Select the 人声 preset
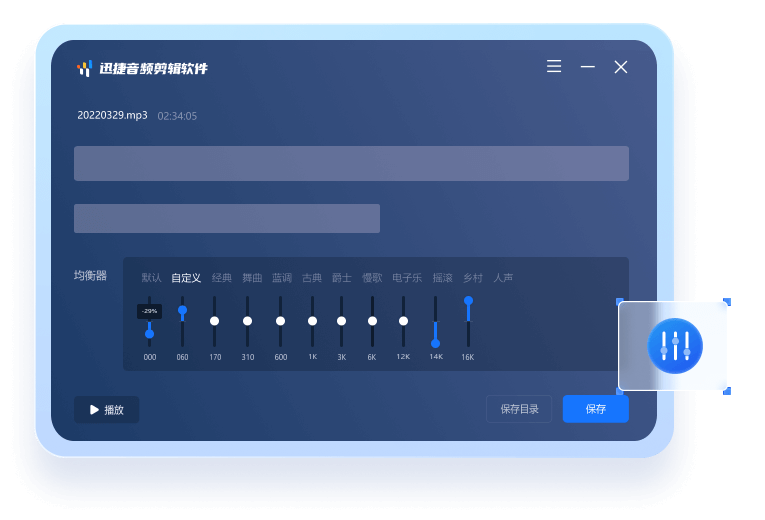The image size is (765, 520). 503,278
